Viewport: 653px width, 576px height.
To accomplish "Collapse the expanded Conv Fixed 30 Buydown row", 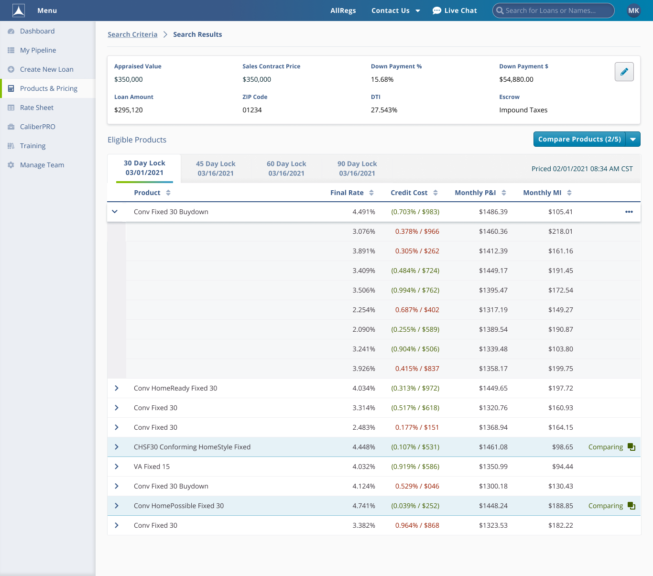I will tap(115, 212).
